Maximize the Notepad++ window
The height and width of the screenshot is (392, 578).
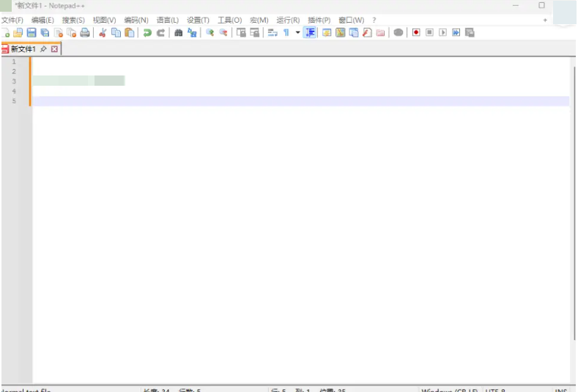[x=541, y=6]
